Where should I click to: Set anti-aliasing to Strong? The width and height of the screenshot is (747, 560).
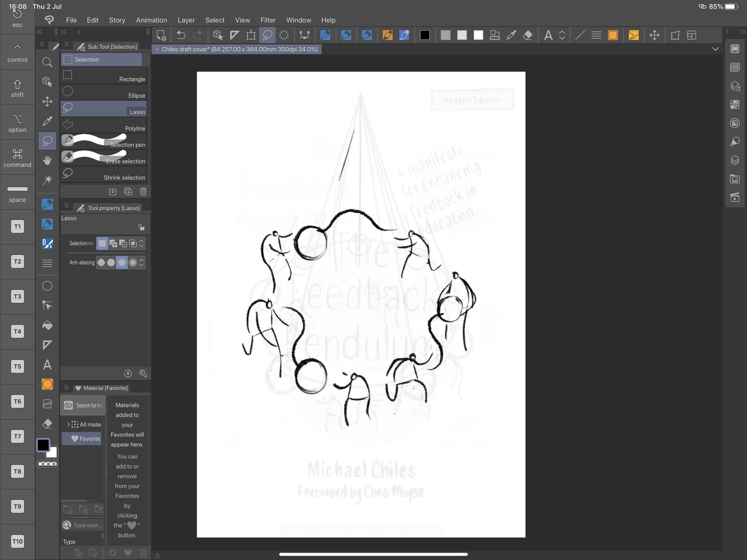tap(133, 262)
